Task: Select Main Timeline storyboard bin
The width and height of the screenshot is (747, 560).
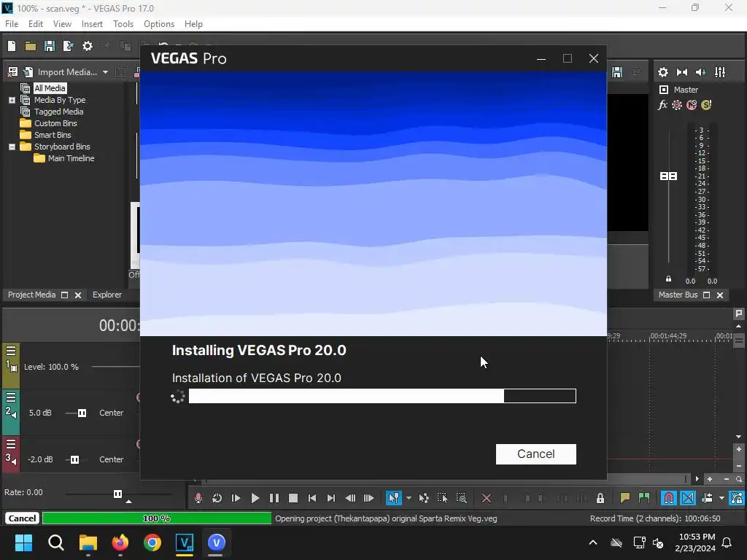Action: tap(71, 158)
